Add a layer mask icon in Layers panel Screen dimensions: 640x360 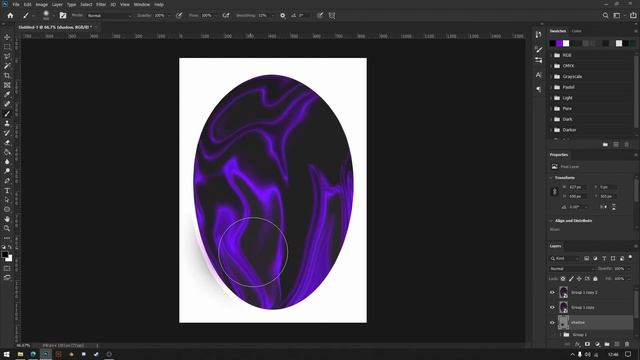coord(587,344)
